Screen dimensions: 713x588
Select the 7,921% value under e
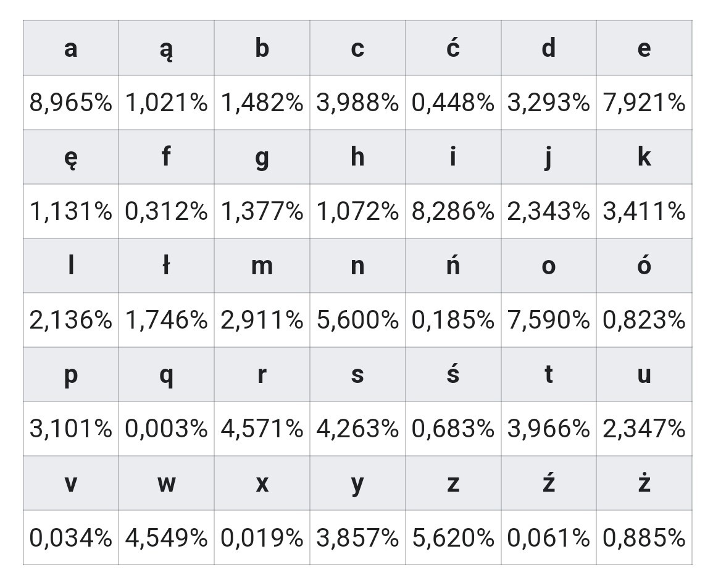click(644, 103)
